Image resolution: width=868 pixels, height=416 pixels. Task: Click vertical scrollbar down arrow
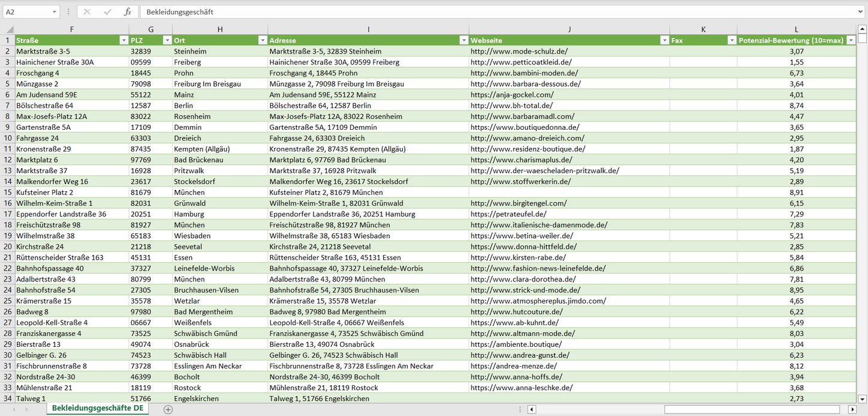863,399
